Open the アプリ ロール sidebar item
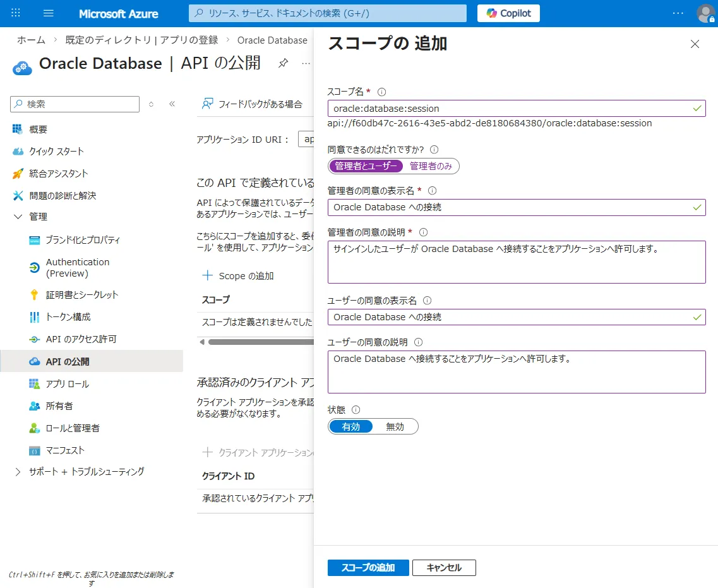The height and width of the screenshot is (588, 718). (x=67, y=384)
